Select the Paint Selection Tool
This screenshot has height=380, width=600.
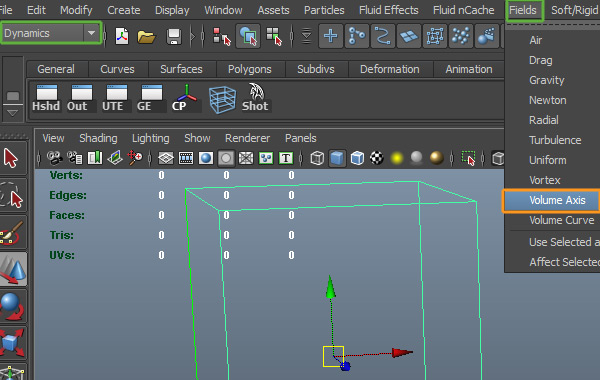(x=12, y=232)
